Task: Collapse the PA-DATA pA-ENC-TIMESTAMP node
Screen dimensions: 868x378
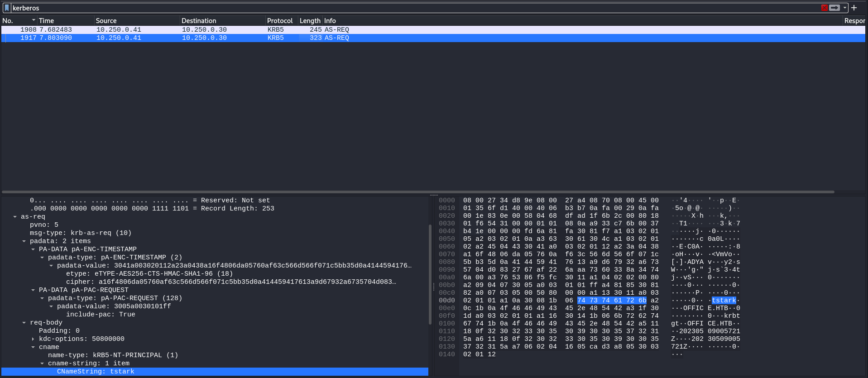Action: click(x=33, y=249)
